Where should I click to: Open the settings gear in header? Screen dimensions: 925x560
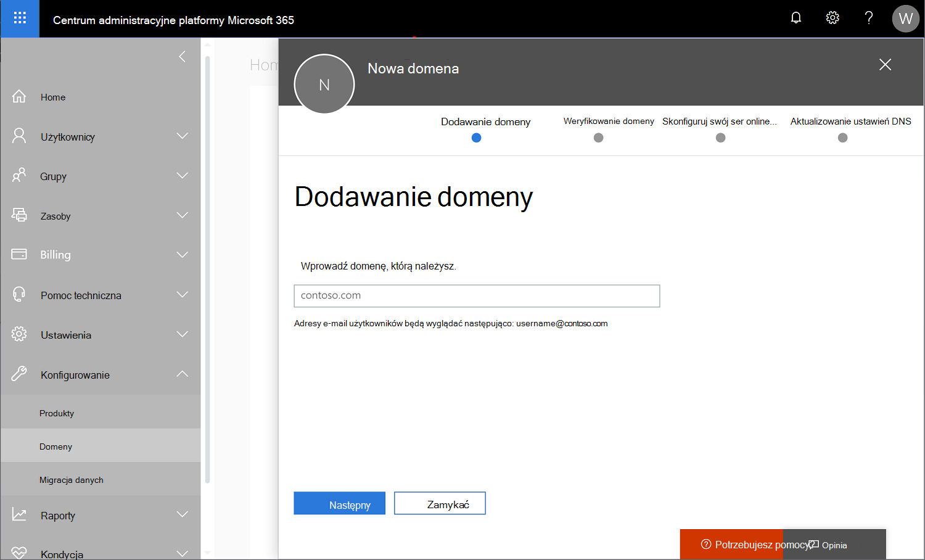(832, 18)
